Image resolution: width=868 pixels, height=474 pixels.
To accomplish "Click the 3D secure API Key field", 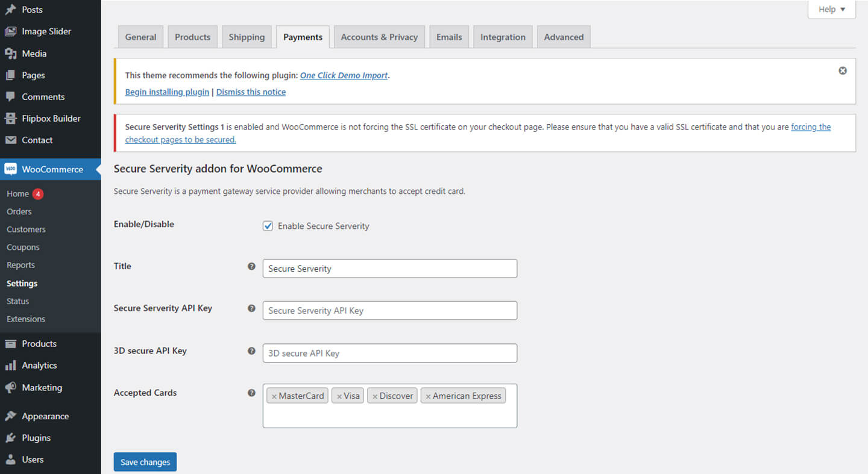I will [x=390, y=353].
